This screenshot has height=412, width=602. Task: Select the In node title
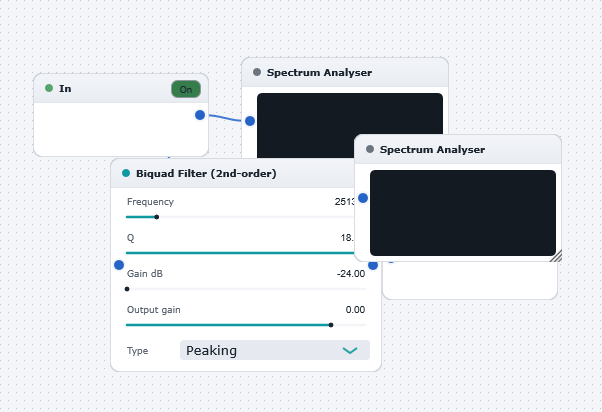click(65, 89)
